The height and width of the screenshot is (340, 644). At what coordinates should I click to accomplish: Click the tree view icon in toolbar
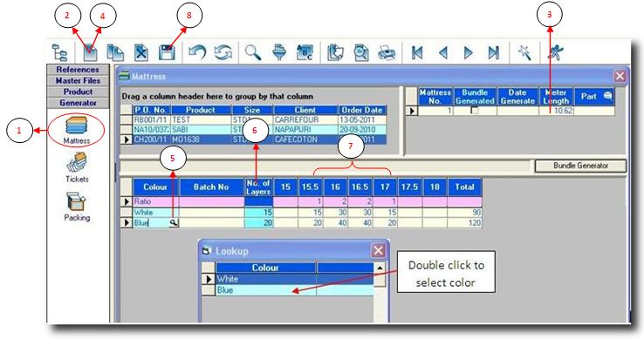coord(60,53)
